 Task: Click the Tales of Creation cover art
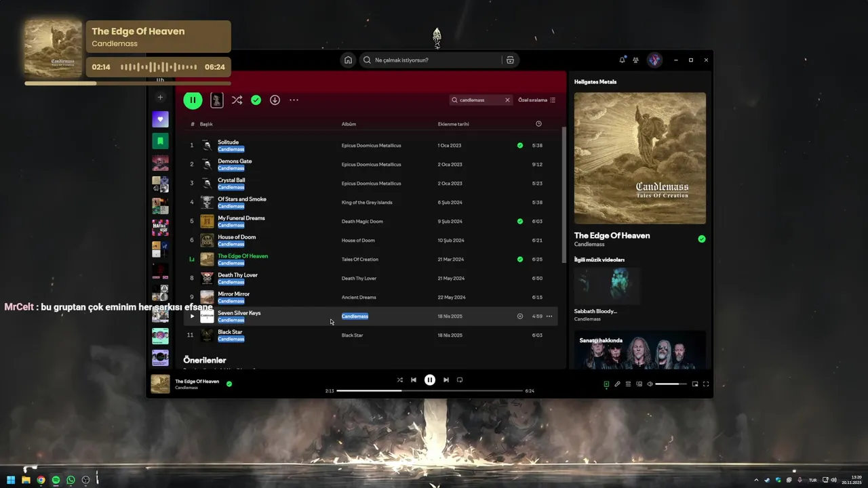[x=639, y=158]
